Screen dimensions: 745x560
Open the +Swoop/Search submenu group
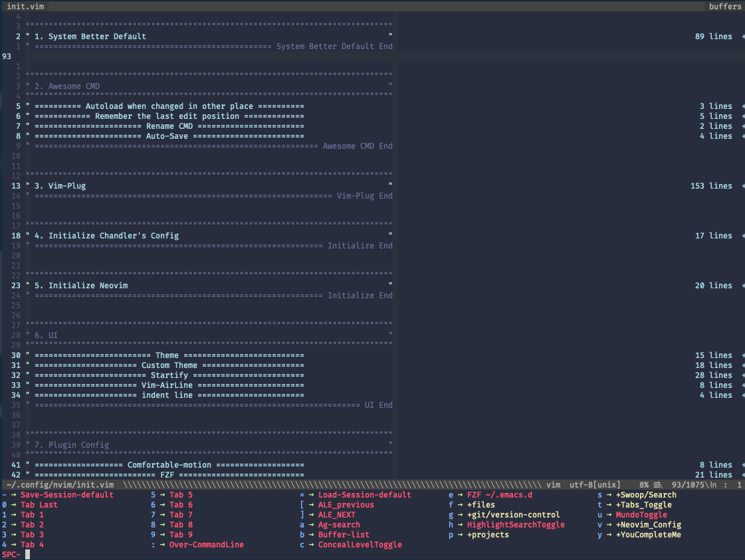pyautogui.click(x=646, y=495)
